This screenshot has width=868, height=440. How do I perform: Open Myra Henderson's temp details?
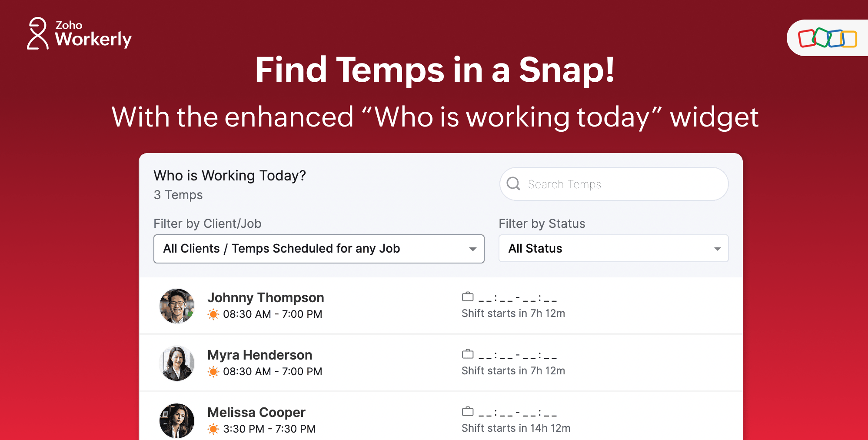259,355
